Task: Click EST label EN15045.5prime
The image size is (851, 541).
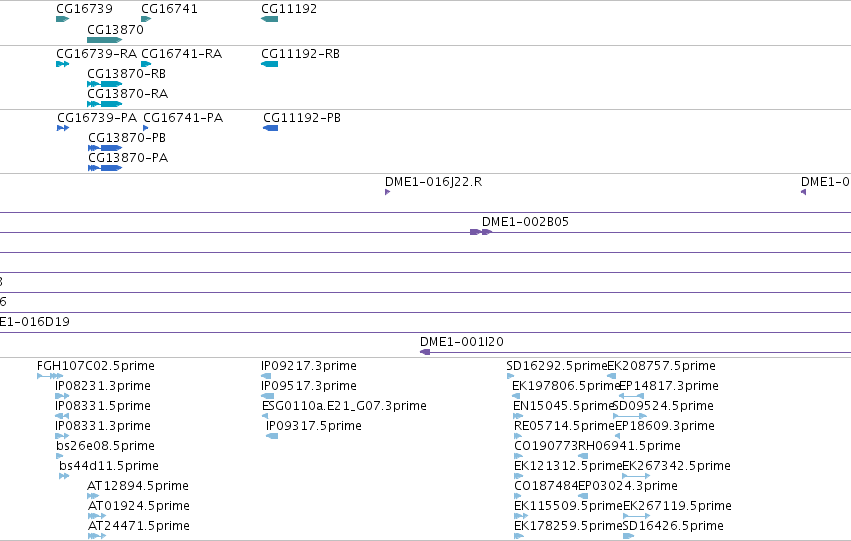Action: pos(563,406)
